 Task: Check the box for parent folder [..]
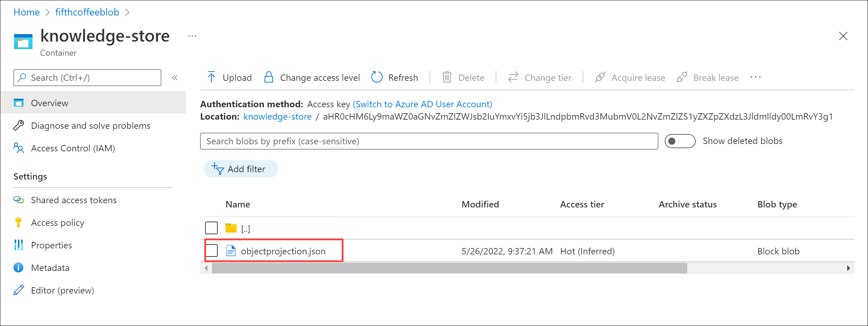(211, 228)
